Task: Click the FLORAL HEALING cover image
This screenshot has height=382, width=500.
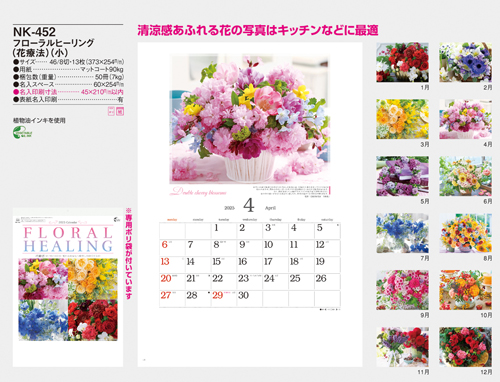Action: (x=68, y=287)
